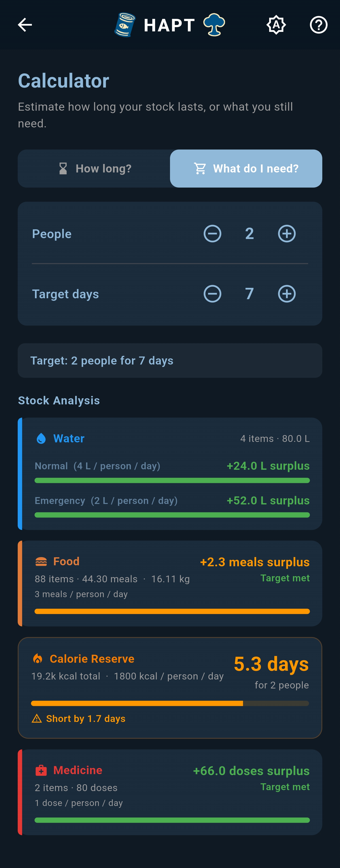Increase the Target days value

(287, 294)
